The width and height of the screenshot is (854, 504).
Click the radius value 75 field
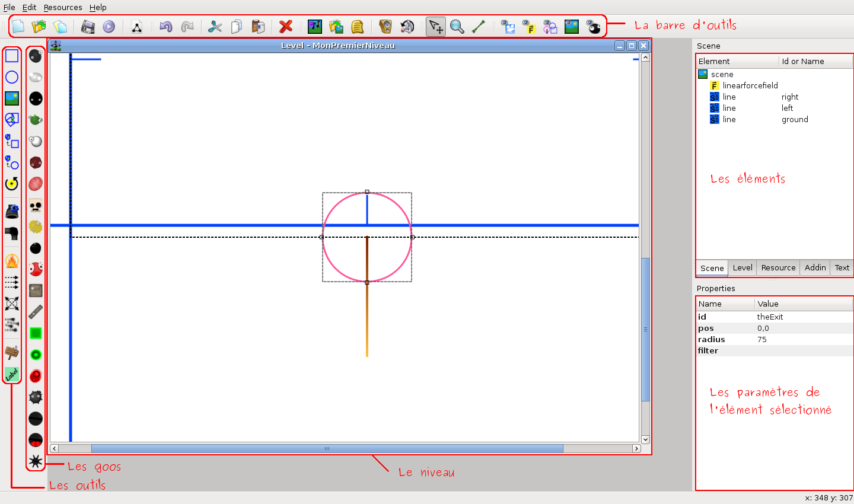point(762,340)
